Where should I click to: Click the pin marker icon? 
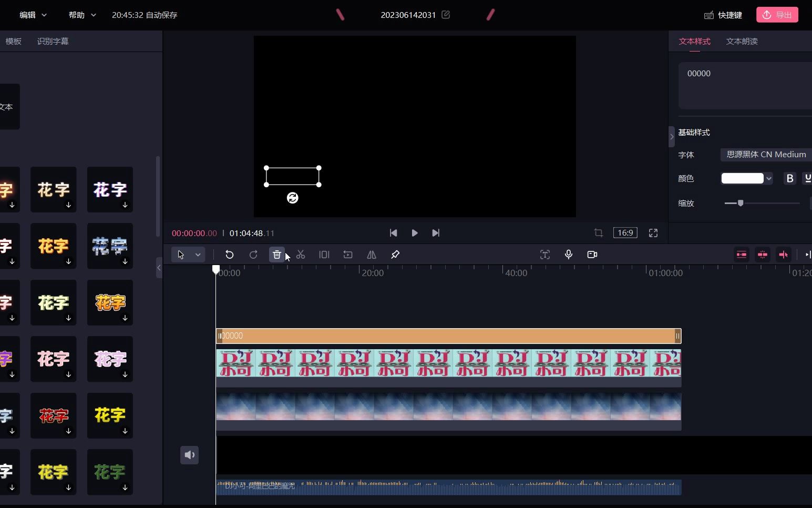click(395, 255)
